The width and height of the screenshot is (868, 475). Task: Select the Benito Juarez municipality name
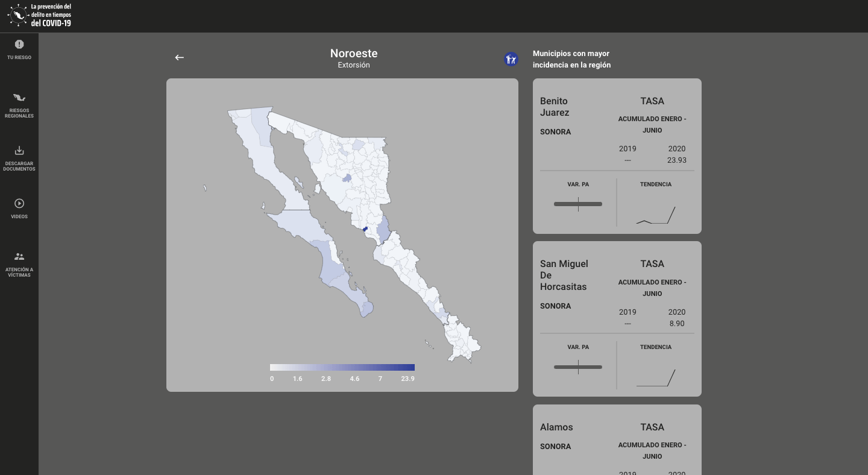[x=555, y=107]
